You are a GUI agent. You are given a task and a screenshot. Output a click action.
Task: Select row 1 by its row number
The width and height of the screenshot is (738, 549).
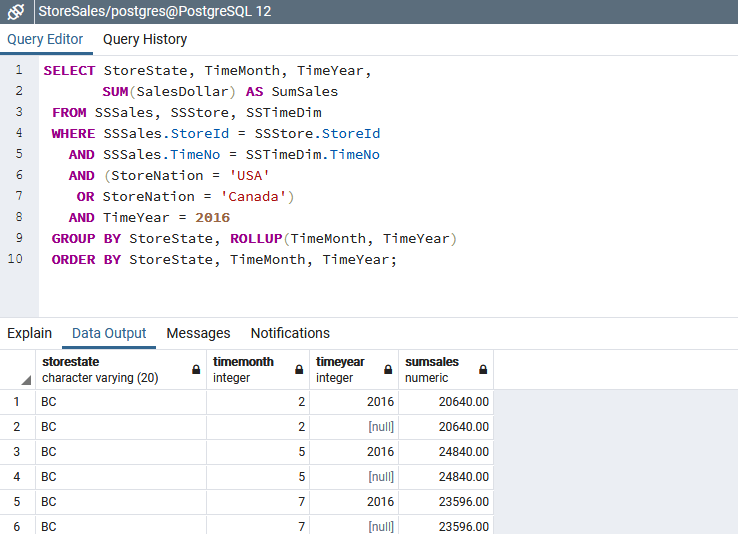coord(17,402)
